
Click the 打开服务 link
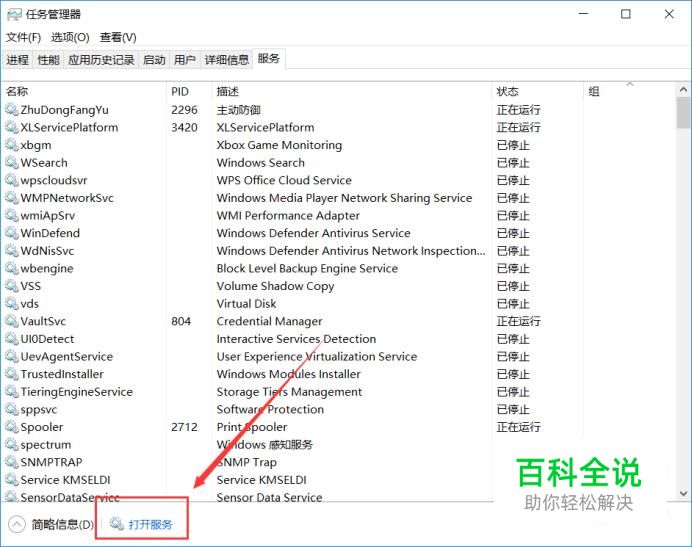click(150, 524)
